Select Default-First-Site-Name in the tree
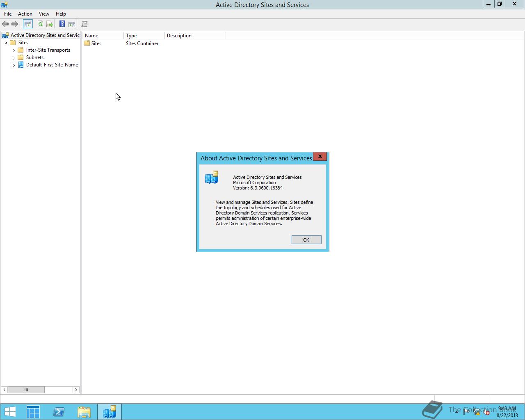Image resolution: width=525 pixels, height=420 pixels. (52, 65)
